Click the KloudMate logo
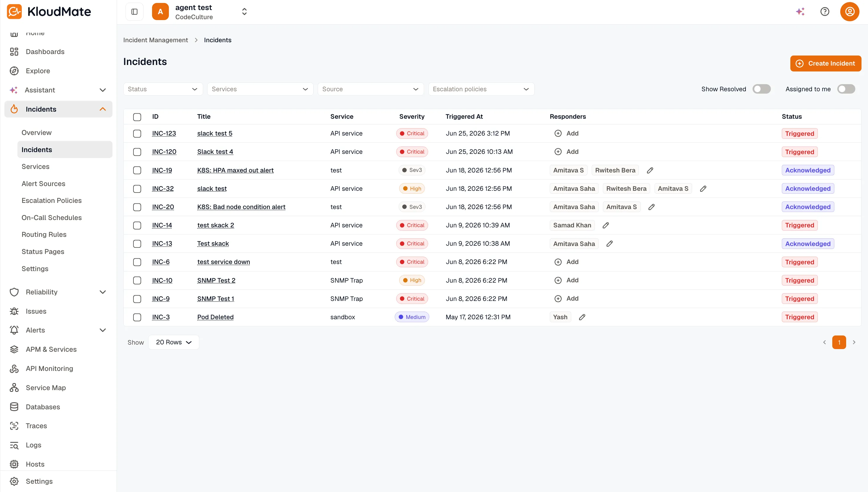Image resolution: width=868 pixels, height=492 pixels. pos(49,12)
